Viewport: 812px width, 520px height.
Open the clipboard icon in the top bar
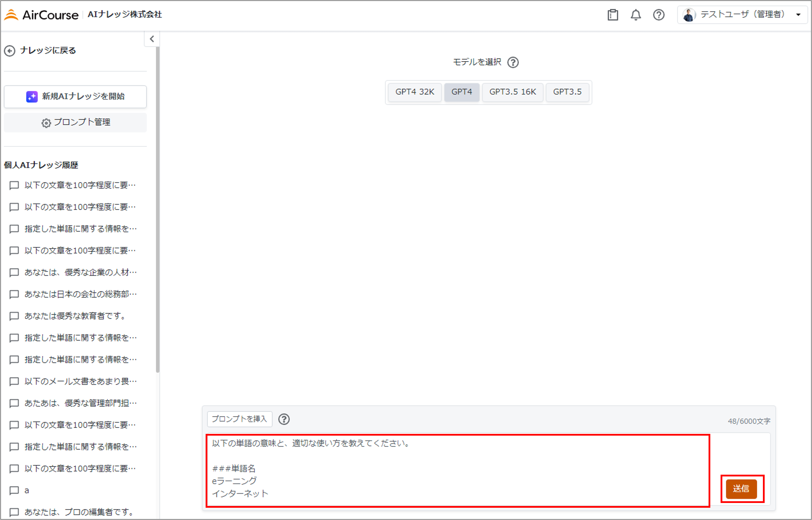click(613, 15)
